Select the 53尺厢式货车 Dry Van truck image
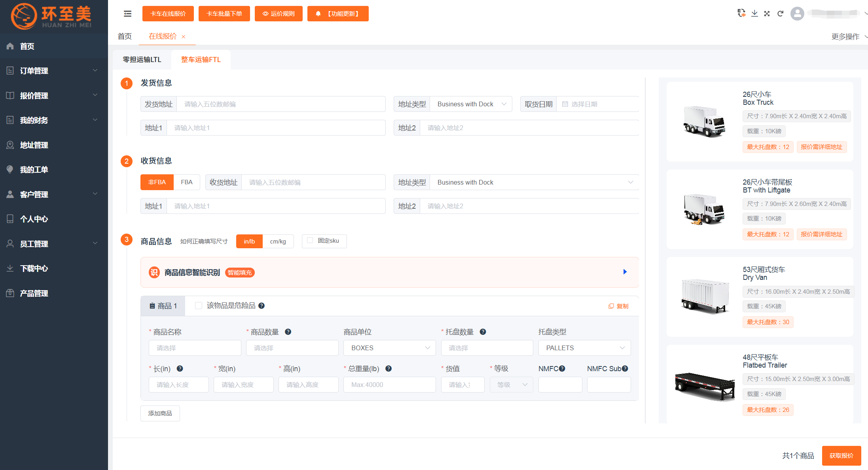Viewport: 868px width, 470px height. [705, 296]
